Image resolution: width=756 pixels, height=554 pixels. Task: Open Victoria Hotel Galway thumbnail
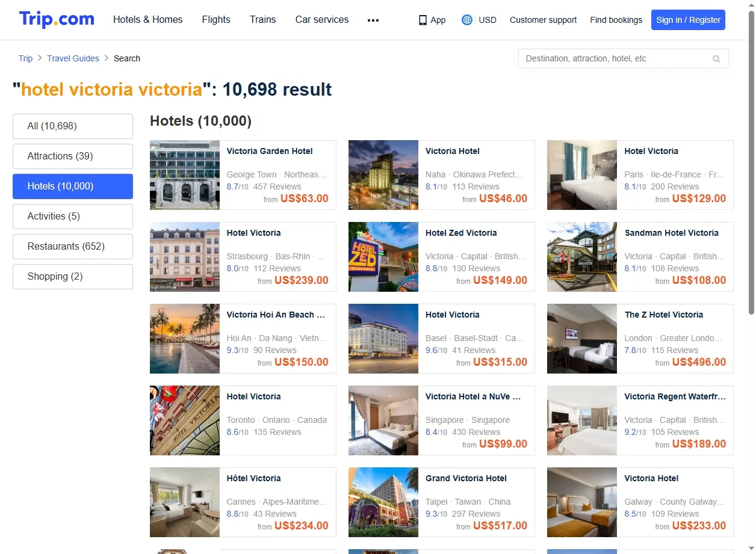pyautogui.click(x=582, y=502)
